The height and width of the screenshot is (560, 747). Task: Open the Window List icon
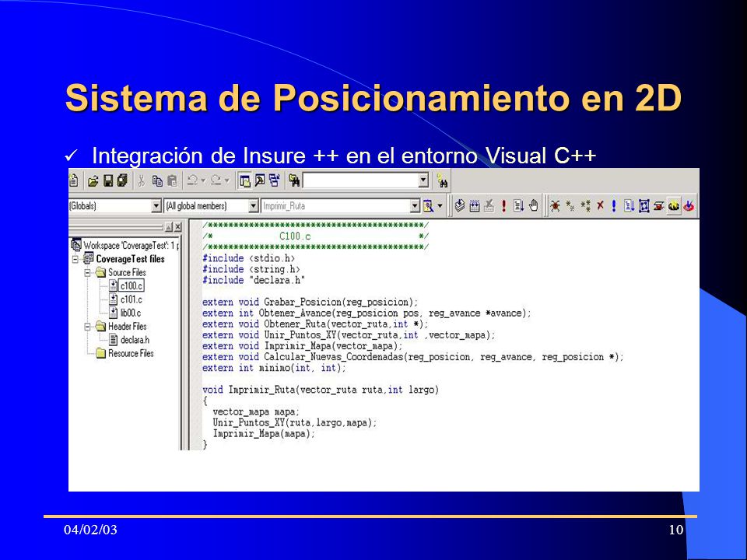point(275,180)
